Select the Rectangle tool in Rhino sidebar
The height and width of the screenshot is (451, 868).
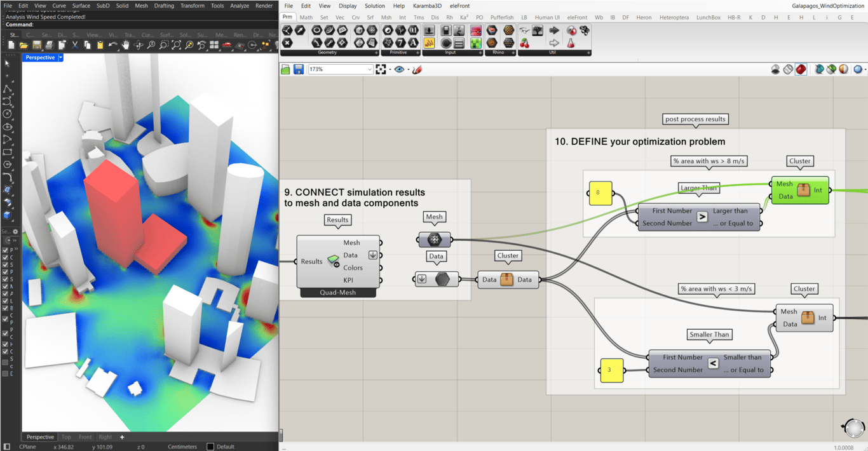(7, 152)
